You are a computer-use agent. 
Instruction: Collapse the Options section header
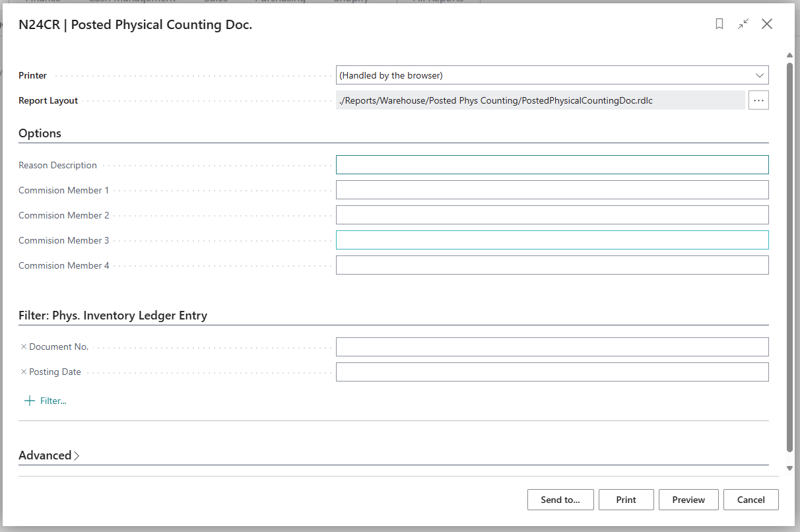point(40,133)
